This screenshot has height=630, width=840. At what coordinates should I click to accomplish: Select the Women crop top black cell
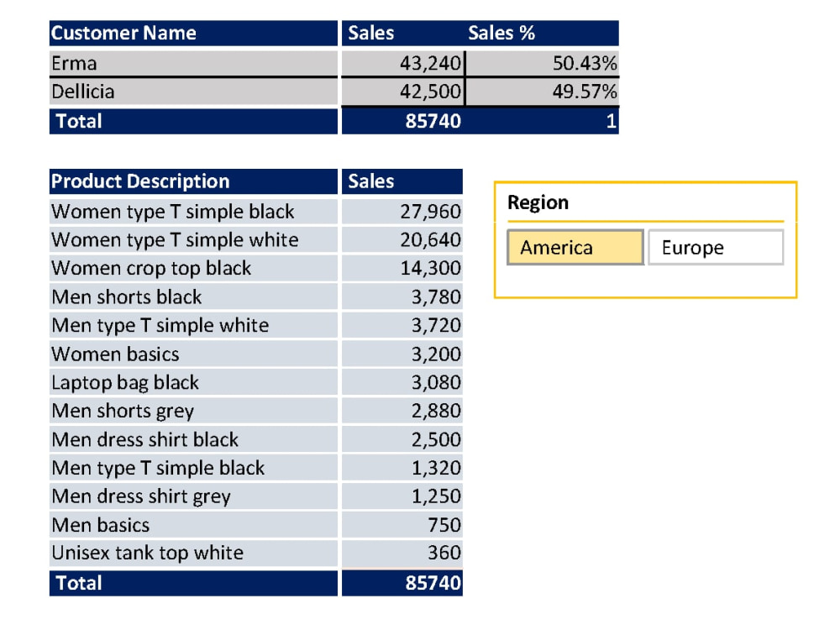click(x=193, y=269)
